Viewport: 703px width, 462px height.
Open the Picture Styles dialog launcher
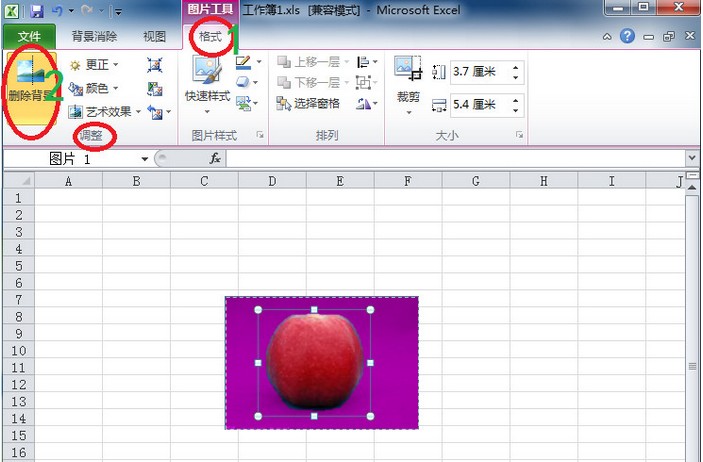260,135
